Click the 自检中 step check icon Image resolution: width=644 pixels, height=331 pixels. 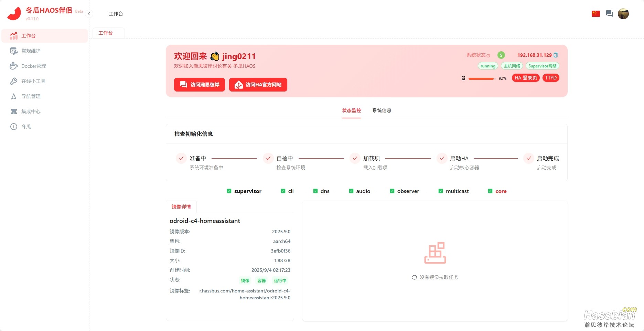coord(268,158)
